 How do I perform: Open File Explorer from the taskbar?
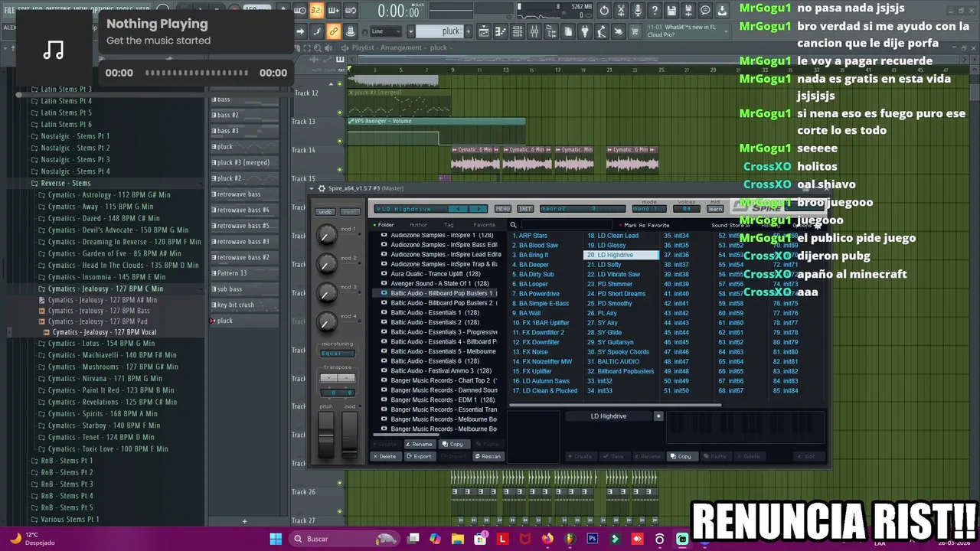coord(458,539)
